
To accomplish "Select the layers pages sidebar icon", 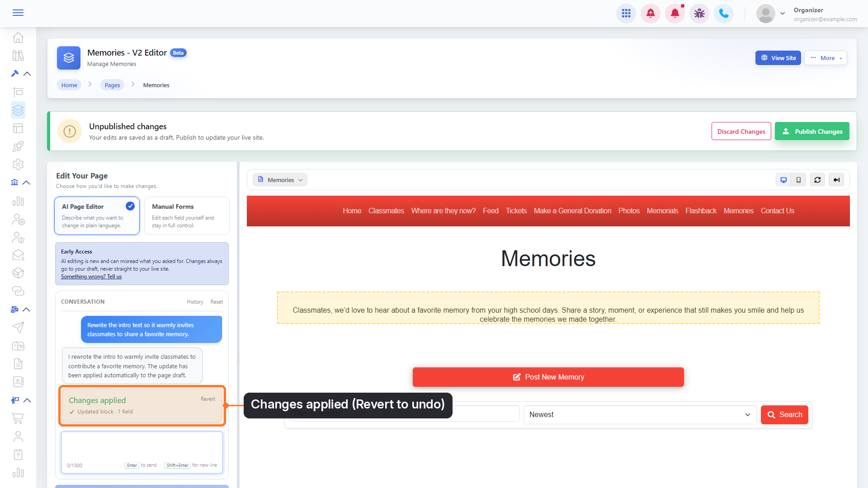I will 18,110.
